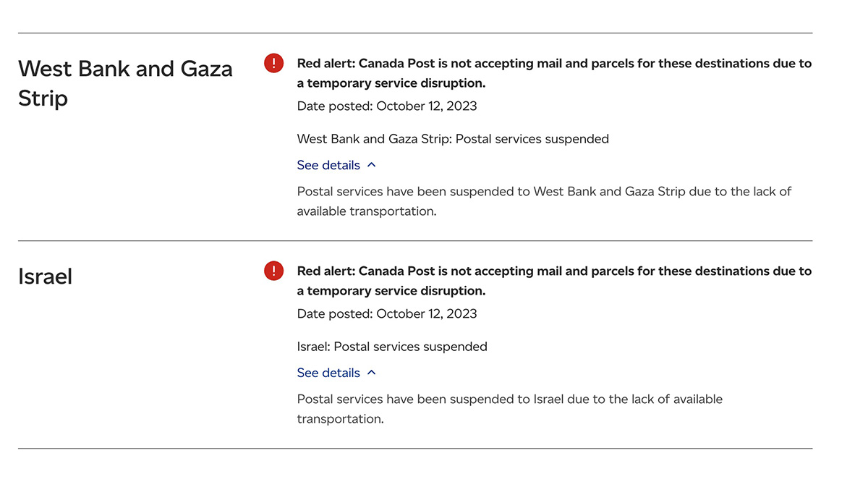Click the red alert icon for West Bank
This screenshot has height=482, width=868.
point(274,64)
